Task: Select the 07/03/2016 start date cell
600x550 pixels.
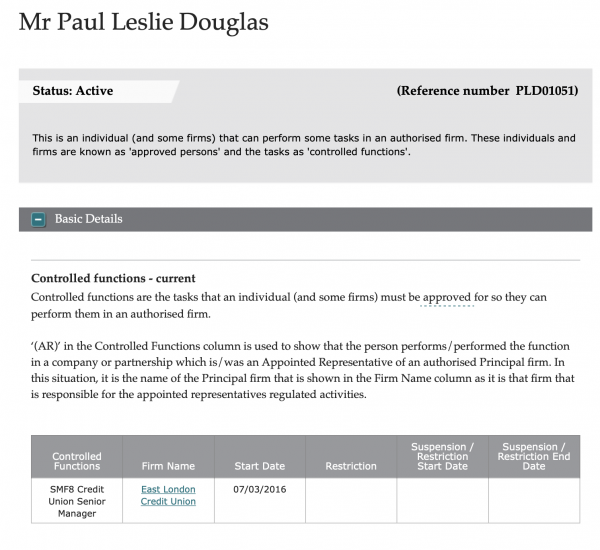Action: pyautogui.click(x=260, y=501)
